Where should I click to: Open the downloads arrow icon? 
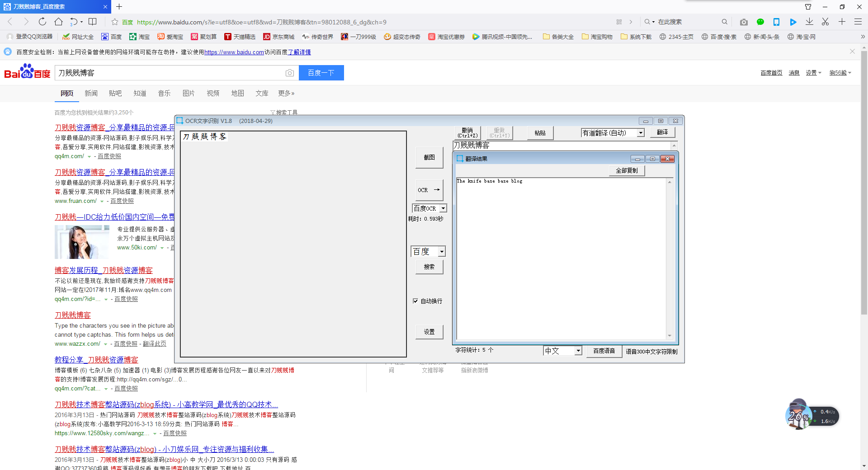pyautogui.click(x=809, y=22)
